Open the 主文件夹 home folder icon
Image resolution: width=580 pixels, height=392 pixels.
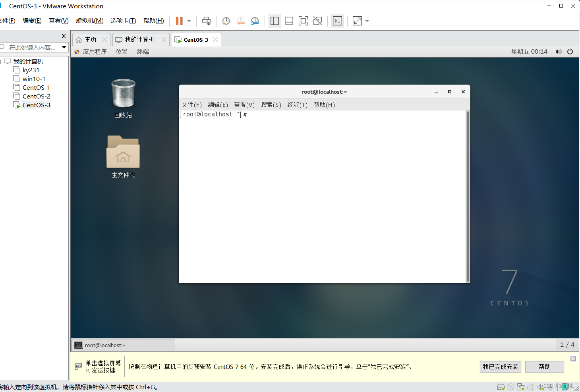pyautogui.click(x=123, y=157)
